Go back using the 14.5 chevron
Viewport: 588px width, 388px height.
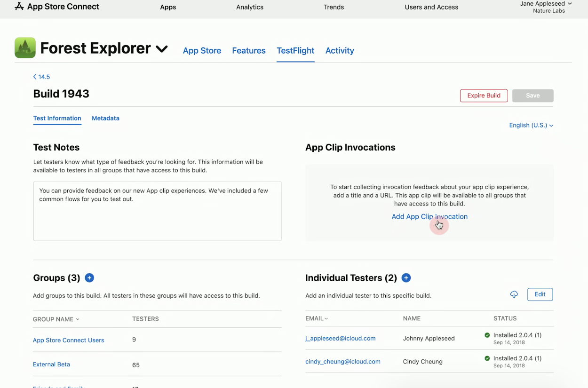coord(41,77)
